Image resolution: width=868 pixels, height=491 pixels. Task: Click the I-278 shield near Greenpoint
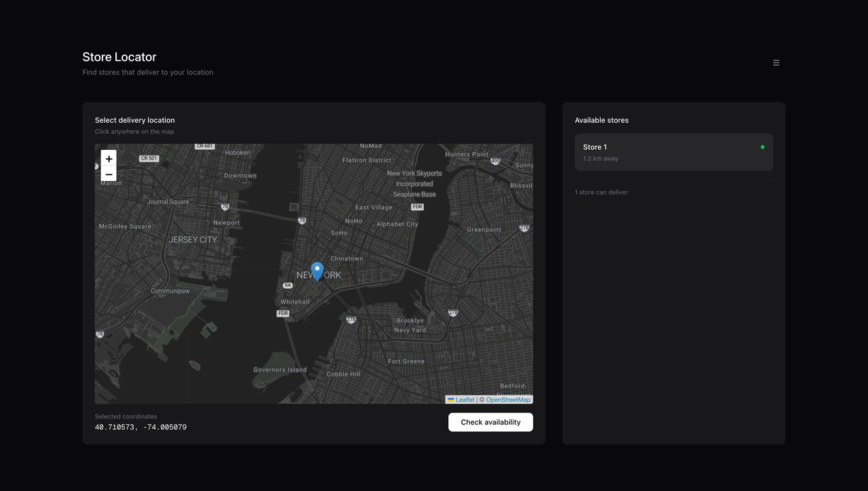point(524,228)
